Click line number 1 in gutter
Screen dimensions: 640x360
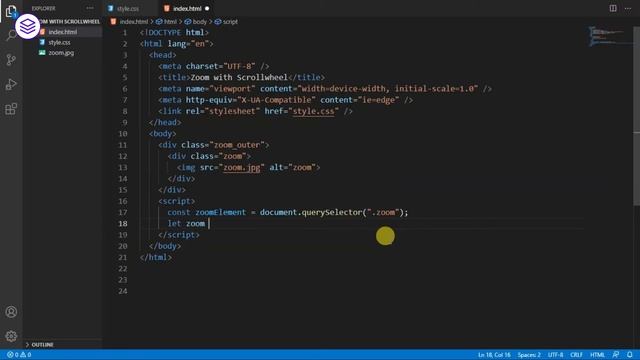point(125,32)
